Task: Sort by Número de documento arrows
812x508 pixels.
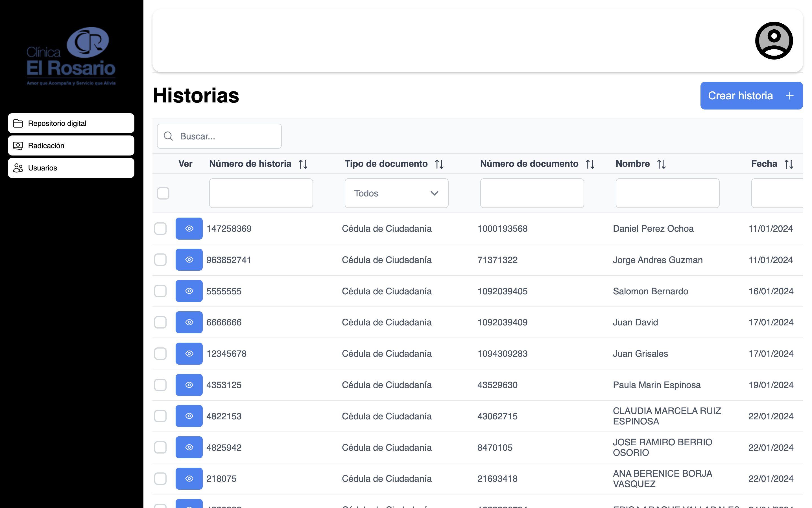Action: coord(590,164)
